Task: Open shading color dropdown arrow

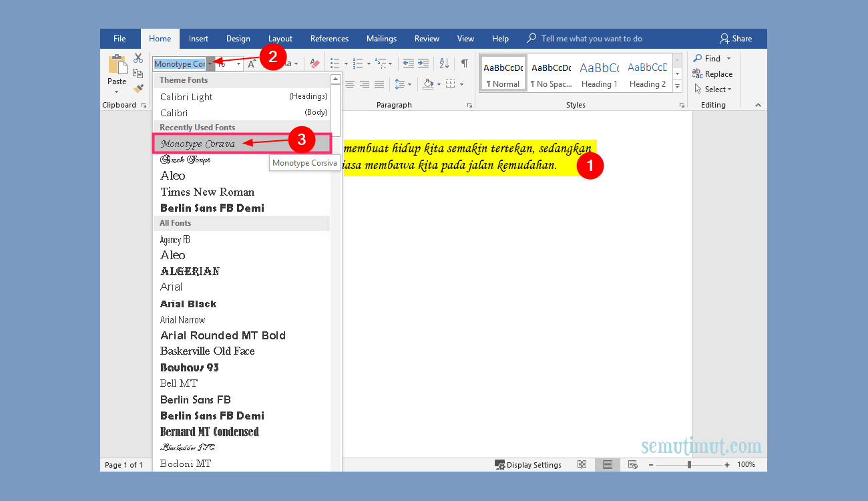Action: [x=438, y=84]
